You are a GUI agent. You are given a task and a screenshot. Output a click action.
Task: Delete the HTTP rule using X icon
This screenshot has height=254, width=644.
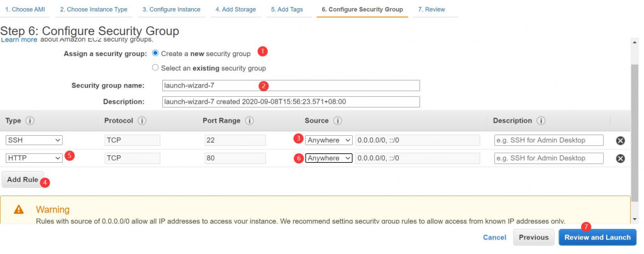pos(620,158)
